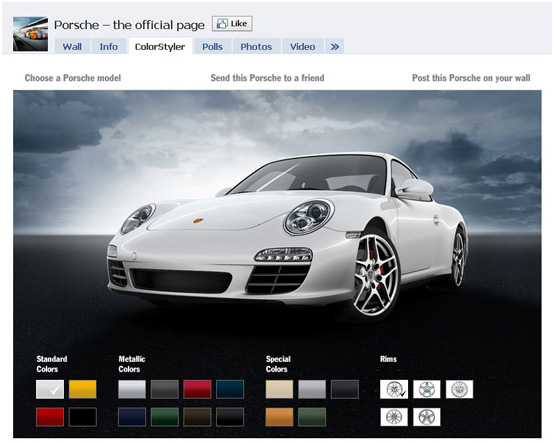Click Send this Porsche to a friend
The width and height of the screenshot is (554, 443).
[x=267, y=78]
